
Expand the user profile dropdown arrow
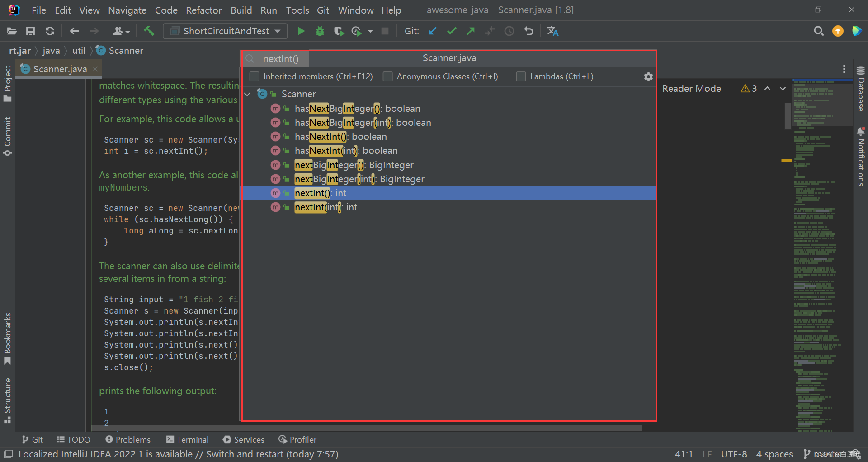pos(128,32)
